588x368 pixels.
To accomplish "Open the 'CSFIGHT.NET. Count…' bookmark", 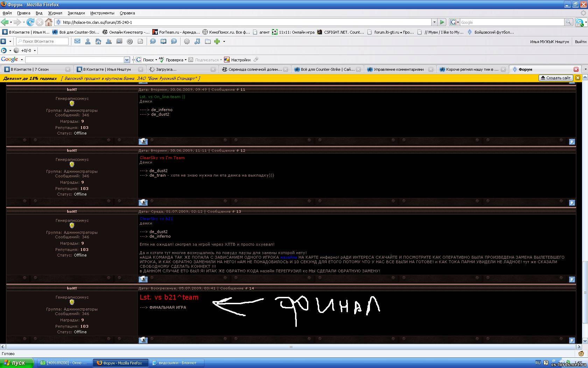I will 341,32.
